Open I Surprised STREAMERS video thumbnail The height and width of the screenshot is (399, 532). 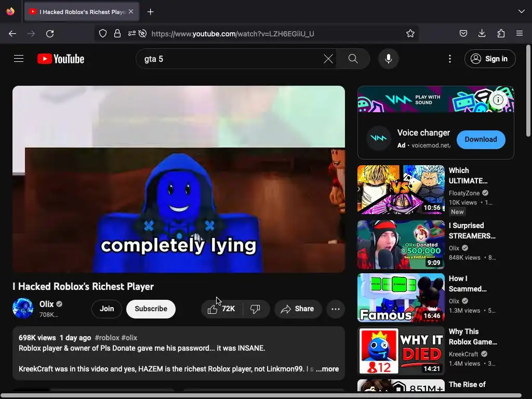tap(401, 244)
